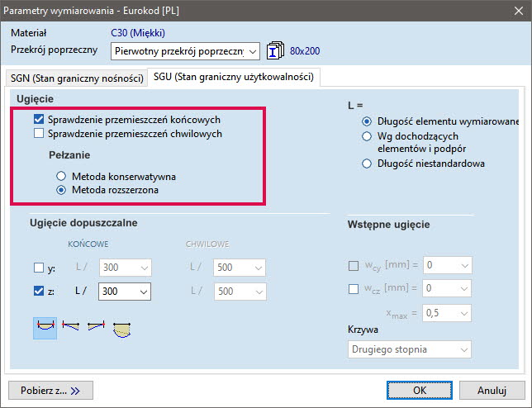Image resolution: width=532 pixels, height=408 pixels.
Task: Select the simply supported beam deflection icon
Action: click(44, 328)
